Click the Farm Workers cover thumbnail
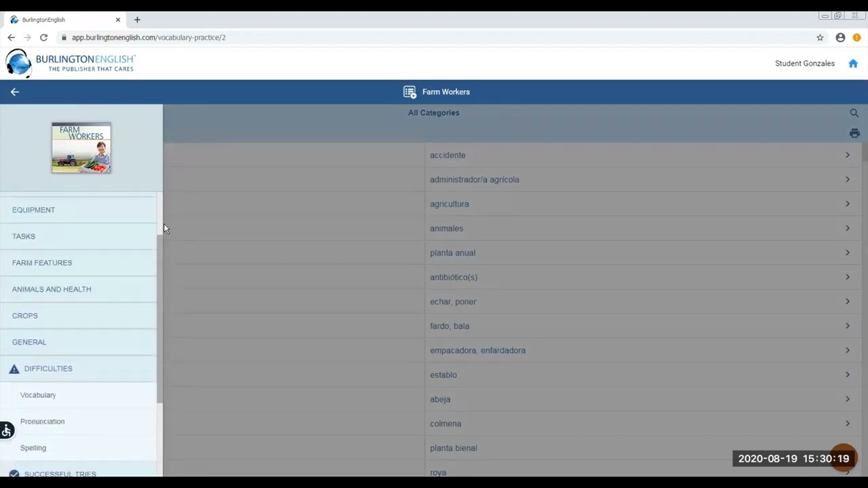868x488 pixels. pyautogui.click(x=81, y=148)
